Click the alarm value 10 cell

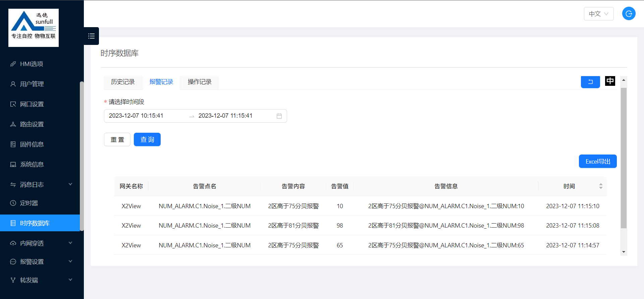coord(340,206)
